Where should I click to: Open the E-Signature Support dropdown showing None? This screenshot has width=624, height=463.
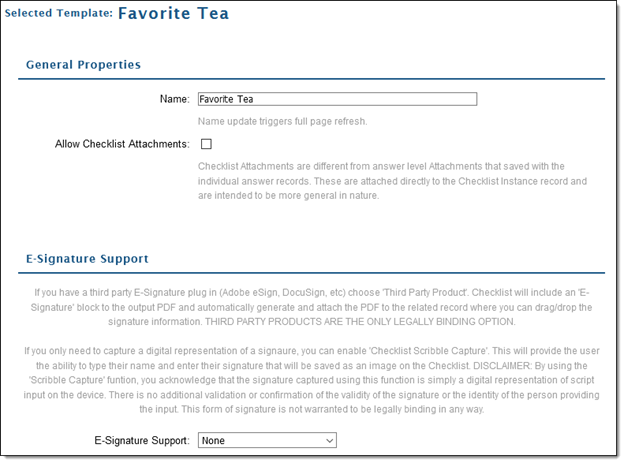(267, 440)
